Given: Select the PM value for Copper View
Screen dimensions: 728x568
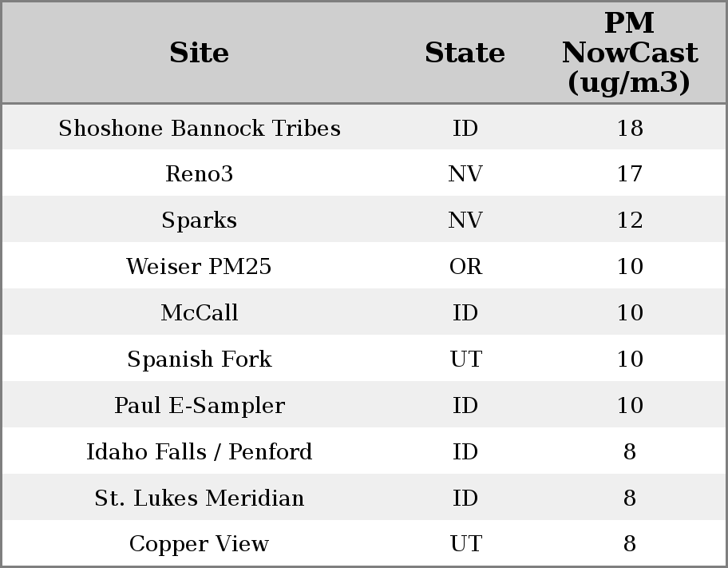Looking at the screenshot, I should point(629,544).
